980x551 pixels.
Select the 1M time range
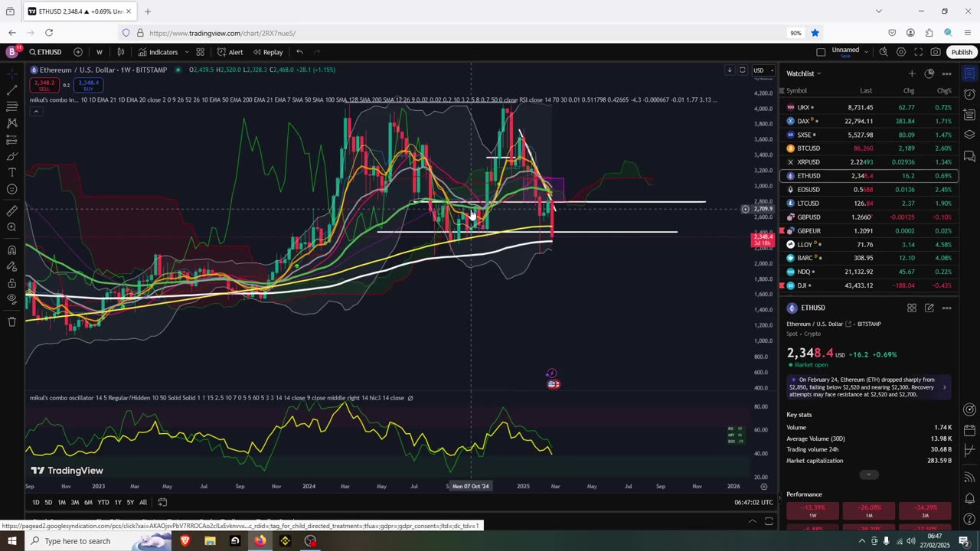point(61,502)
